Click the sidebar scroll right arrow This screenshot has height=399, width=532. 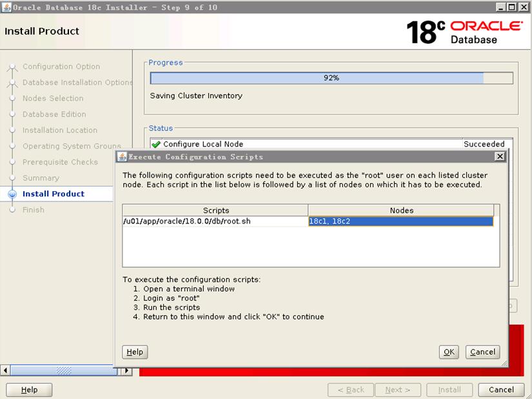coord(127,370)
